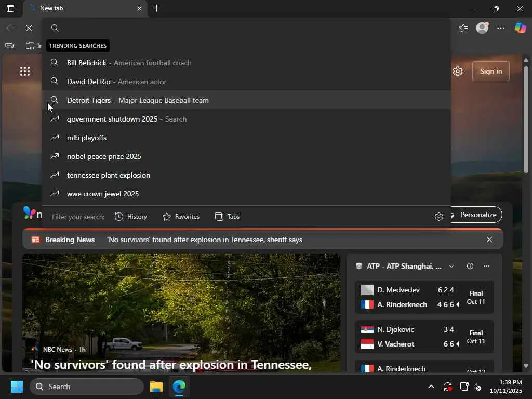Viewport: 532px width, 399px height.
Task: Open page settings gear icon
Action: tap(458, 71)
